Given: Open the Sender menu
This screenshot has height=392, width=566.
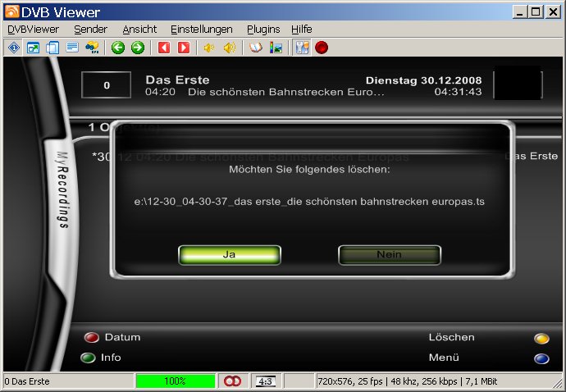Looking at the screenshot, I should [90, 30].
